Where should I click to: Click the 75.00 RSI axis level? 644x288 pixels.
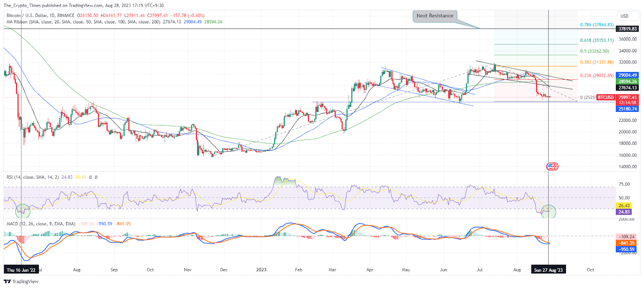point(624,184)
